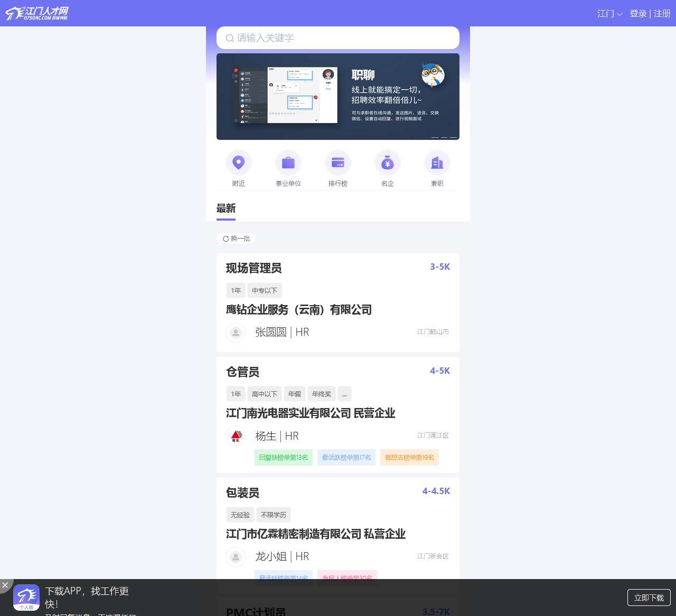The width and height of the screenshot is (676, 616).
Task: Open the 职聊 promotional banner
Action: coord(338,97)
